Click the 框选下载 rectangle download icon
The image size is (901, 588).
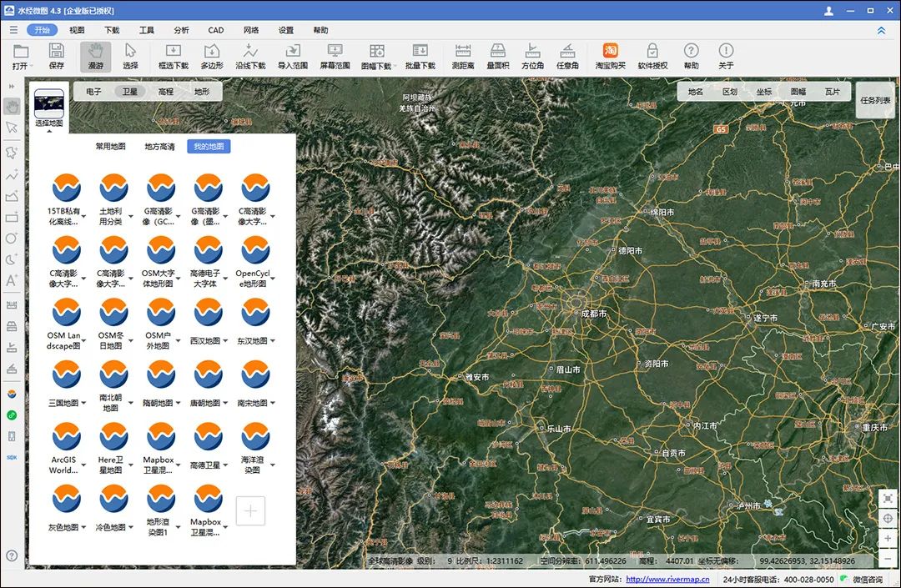[173, 56]
